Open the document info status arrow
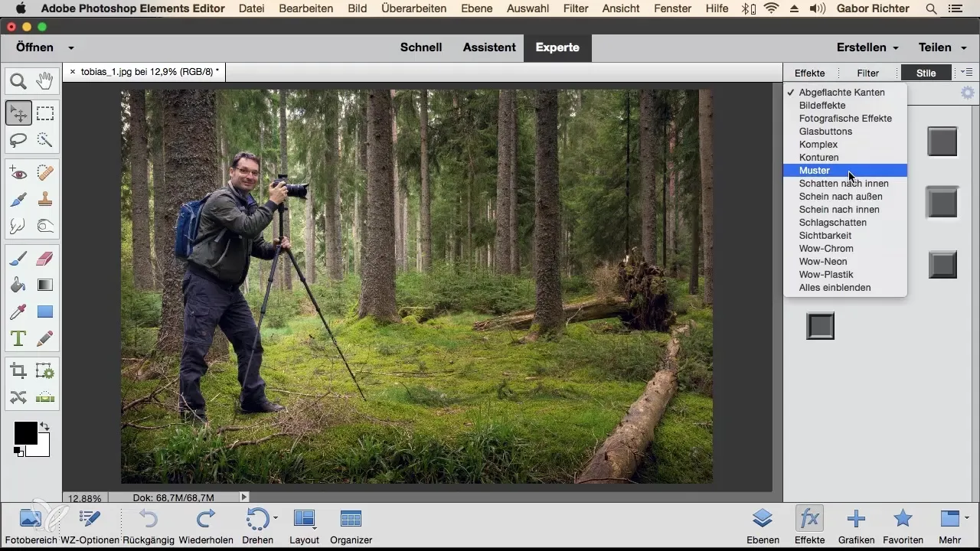Image resolution: width=980 pixels, height=551 pixels. pyautogui.click(x=244, y=497)
